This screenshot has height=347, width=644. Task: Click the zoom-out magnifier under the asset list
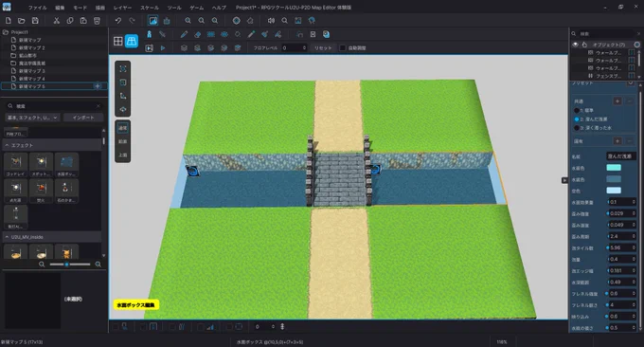pos(42,265)
